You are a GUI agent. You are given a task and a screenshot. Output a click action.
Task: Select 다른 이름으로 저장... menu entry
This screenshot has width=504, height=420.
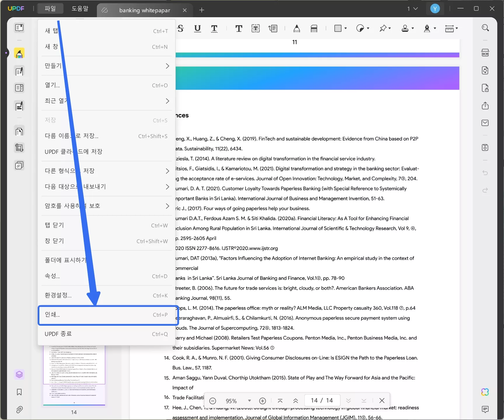point(107,136)
